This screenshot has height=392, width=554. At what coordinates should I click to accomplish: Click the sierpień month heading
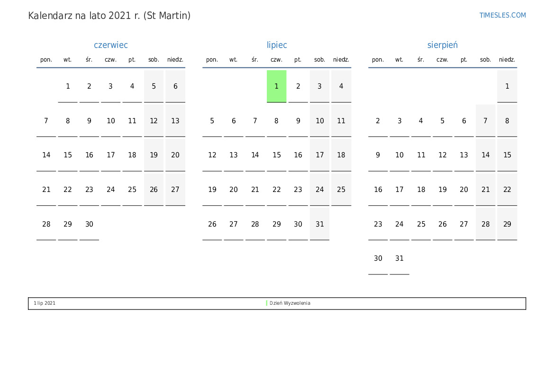pos(442,45)
